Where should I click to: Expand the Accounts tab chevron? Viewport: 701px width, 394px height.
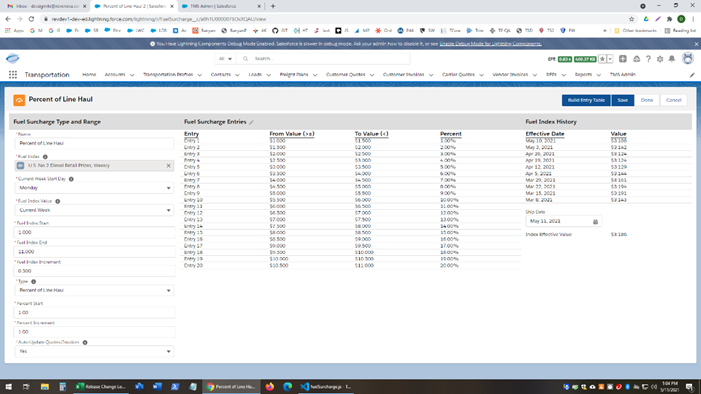point(132,75)
